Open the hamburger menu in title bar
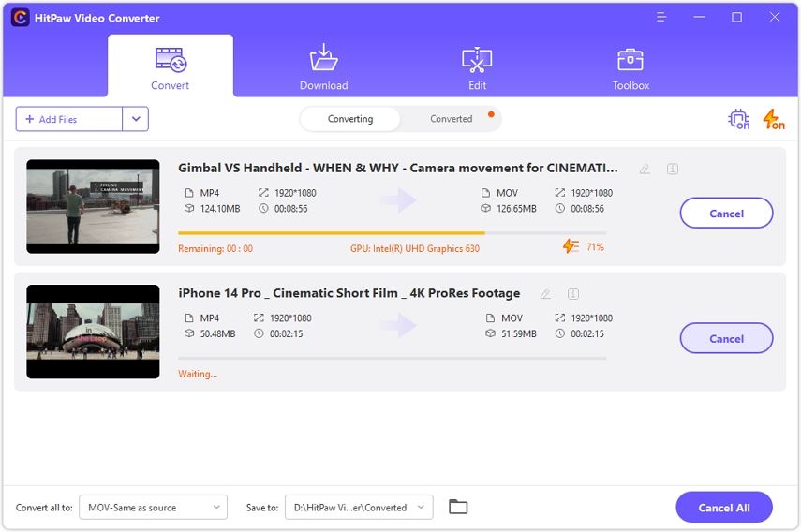 (661, 18)
